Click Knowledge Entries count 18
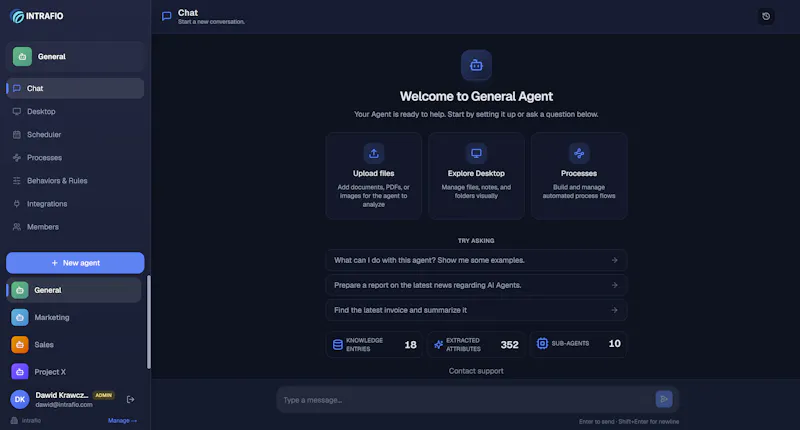 [411, 345]
